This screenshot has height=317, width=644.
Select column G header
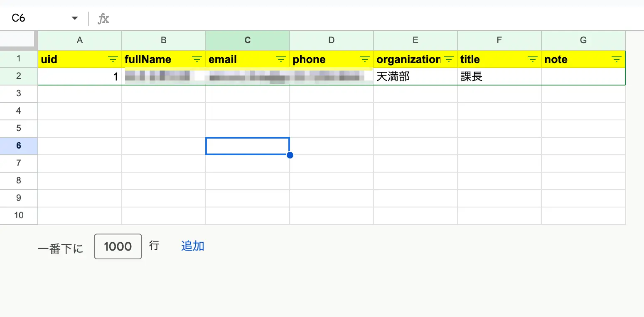(x=583, y=40)
